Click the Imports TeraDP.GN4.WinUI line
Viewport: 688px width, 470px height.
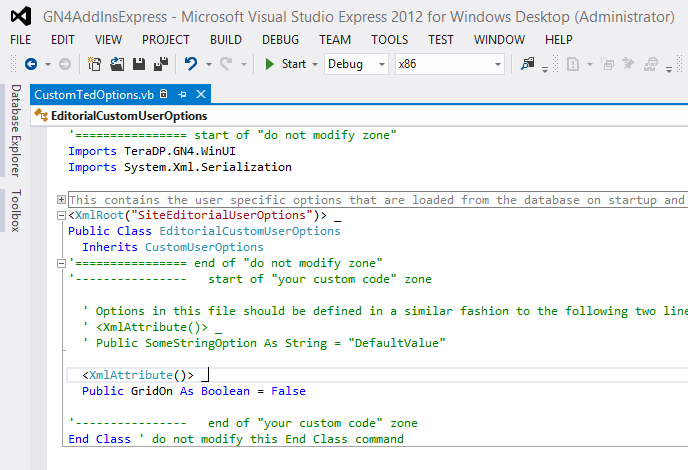click(152, 151)
